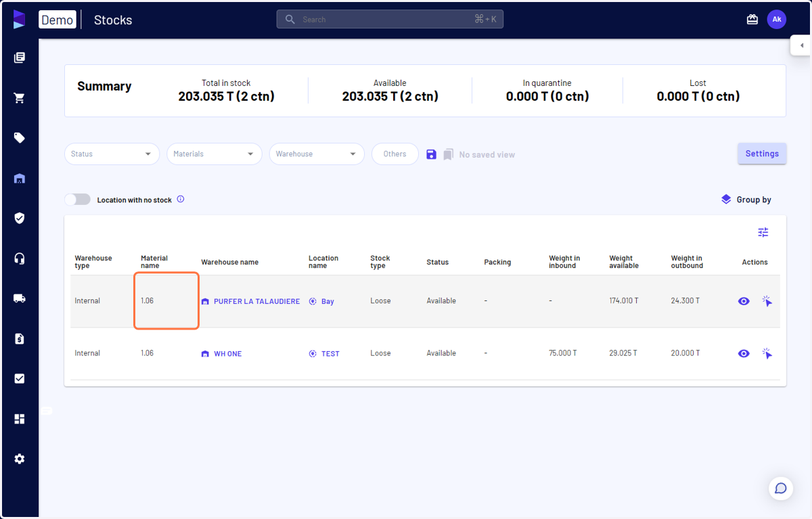Click the Status column header
Viewport: 812px width, 519px height.
pyautogui.click(x=437, y=263)
